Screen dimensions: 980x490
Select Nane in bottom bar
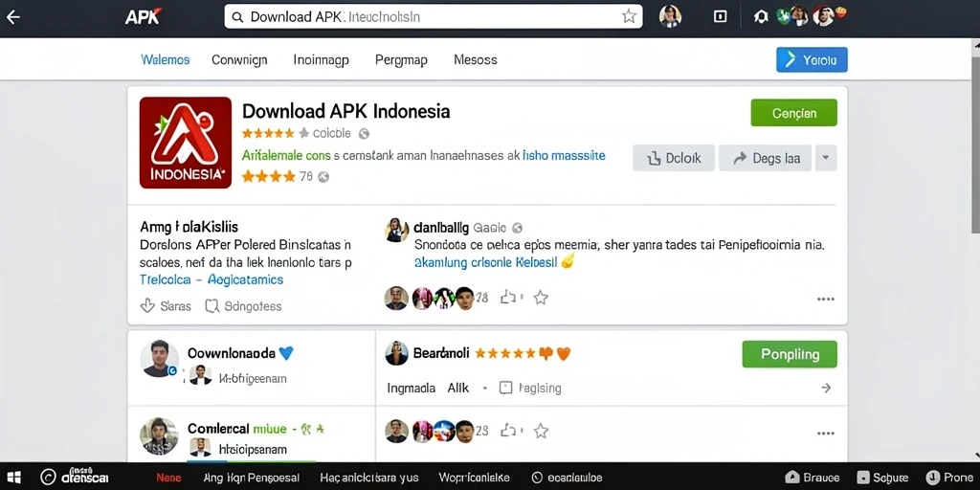pyautogui.click(x=168, y=479)
